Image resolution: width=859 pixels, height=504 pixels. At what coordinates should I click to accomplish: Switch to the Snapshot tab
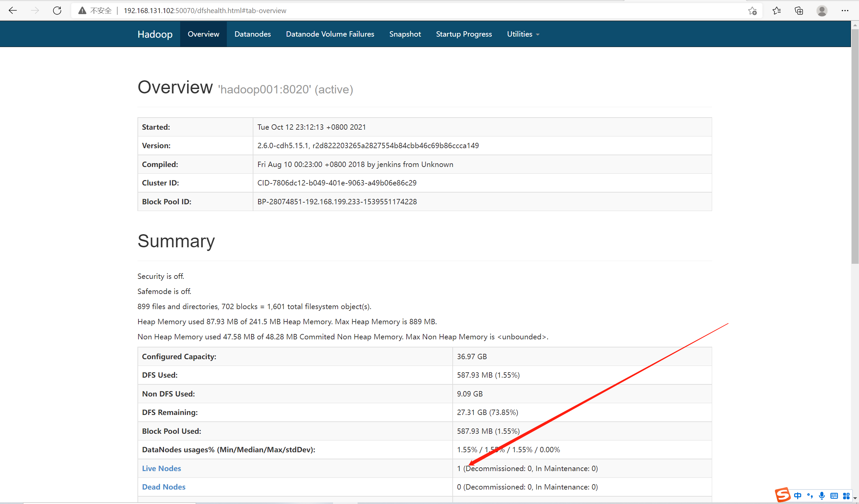click(x=405, y=34)
